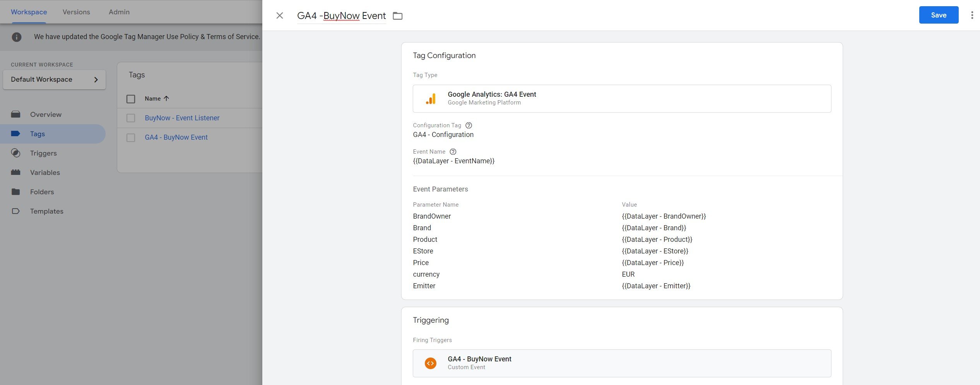This screenshot has height=385, width=980.
Task: Select Google Analytics: GA4 Event tag type
Action: tap(621, 99)
